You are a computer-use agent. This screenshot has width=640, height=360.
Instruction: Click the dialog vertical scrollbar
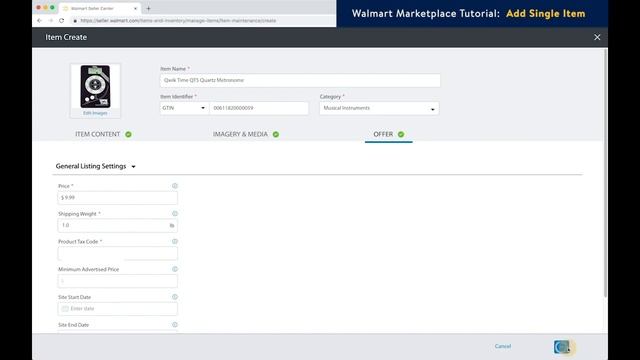(605, 173)
